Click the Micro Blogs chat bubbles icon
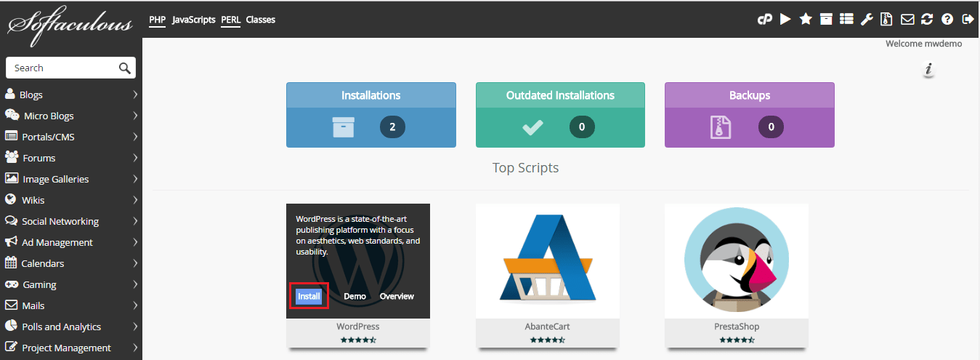The height and width of the screenshot is (360, 980). click(12, 115)
